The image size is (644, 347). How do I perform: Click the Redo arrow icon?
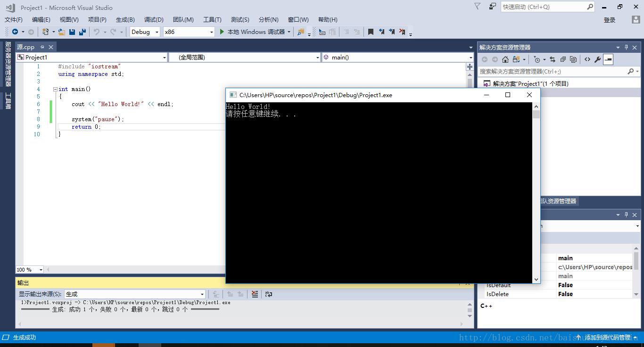click(x=113, y=32)
